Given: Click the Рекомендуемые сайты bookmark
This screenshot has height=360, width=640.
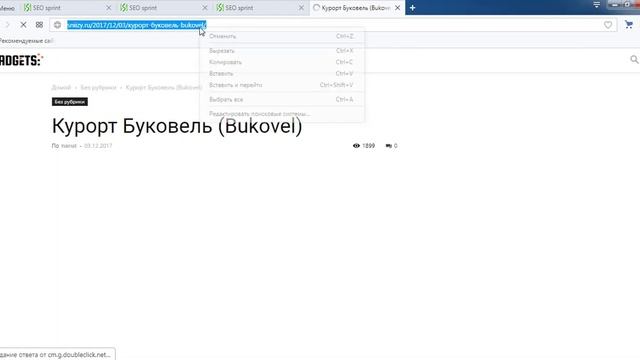Looking at the screenshot, I should 27,41.
